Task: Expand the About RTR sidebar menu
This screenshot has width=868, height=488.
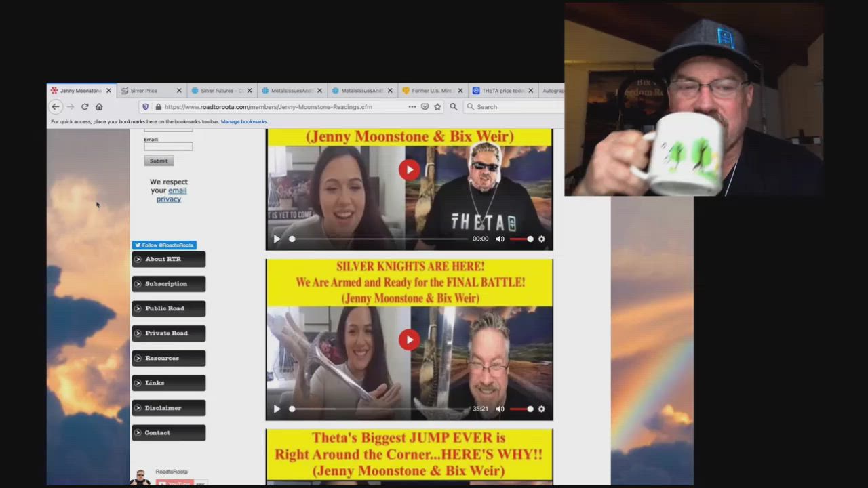Action: [168, 259]
